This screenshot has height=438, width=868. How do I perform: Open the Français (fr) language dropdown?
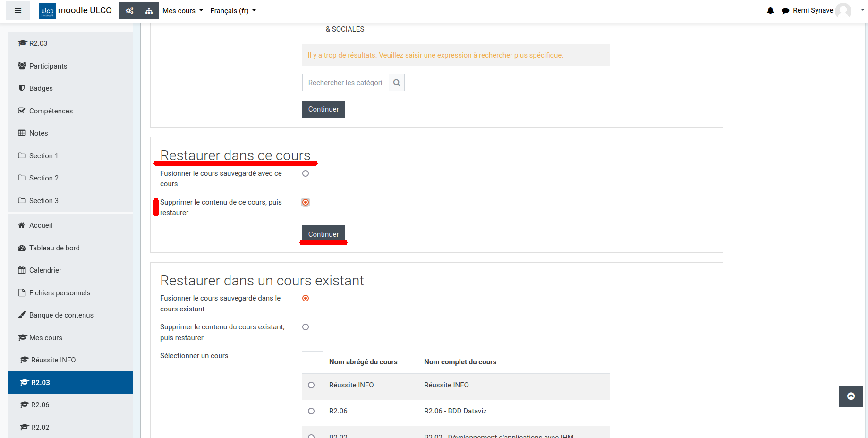[233, 11]
